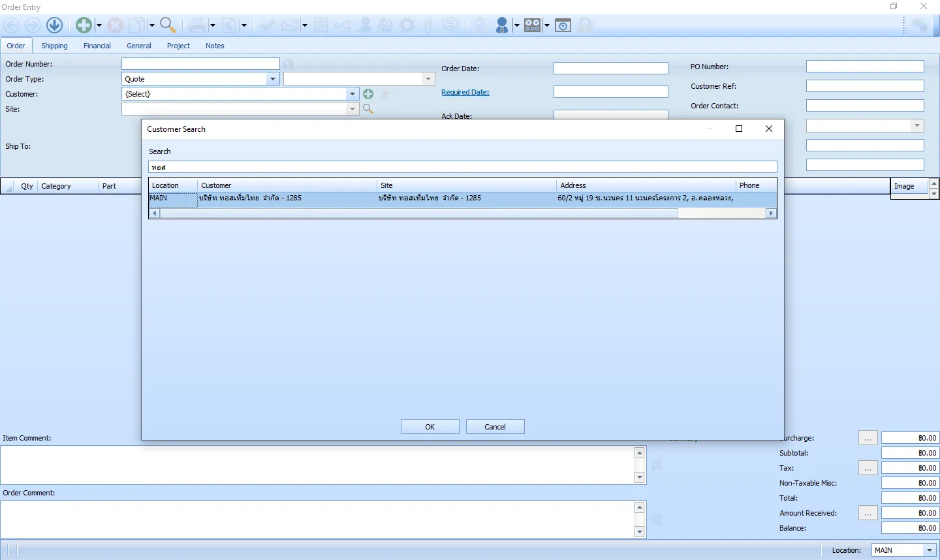The image size is (940, 560).
Task: Open dropdown arrow next to copy icon
Action: [151, 25]
